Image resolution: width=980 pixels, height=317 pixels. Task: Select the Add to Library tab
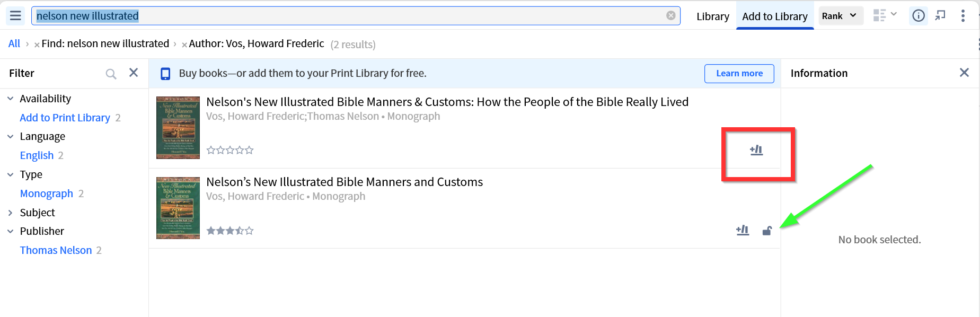774,16
